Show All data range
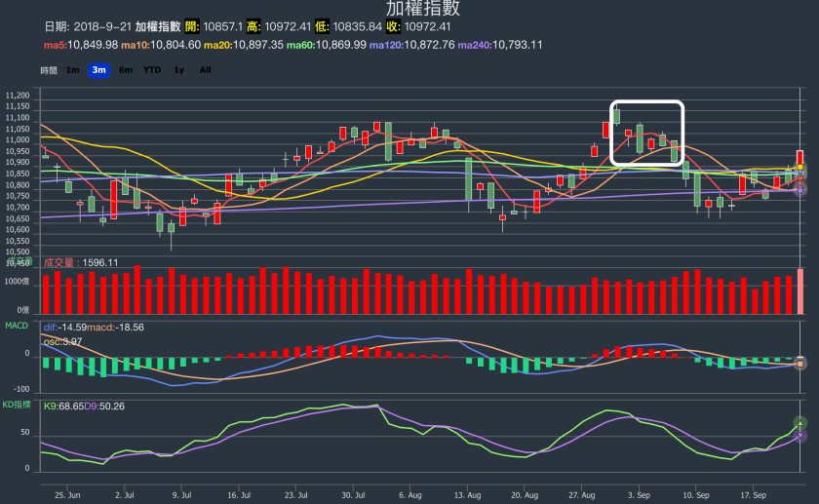819x504 pixels. point(205,70)
